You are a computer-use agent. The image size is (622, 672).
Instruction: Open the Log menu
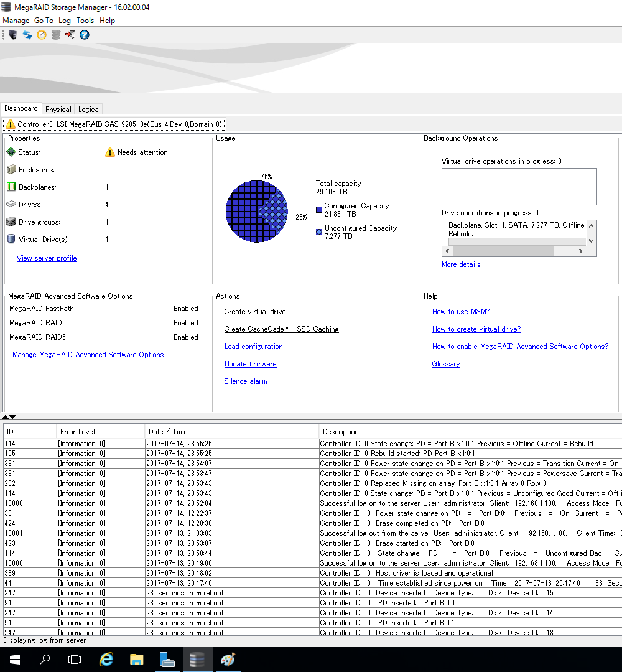click(x=65, y=21)
